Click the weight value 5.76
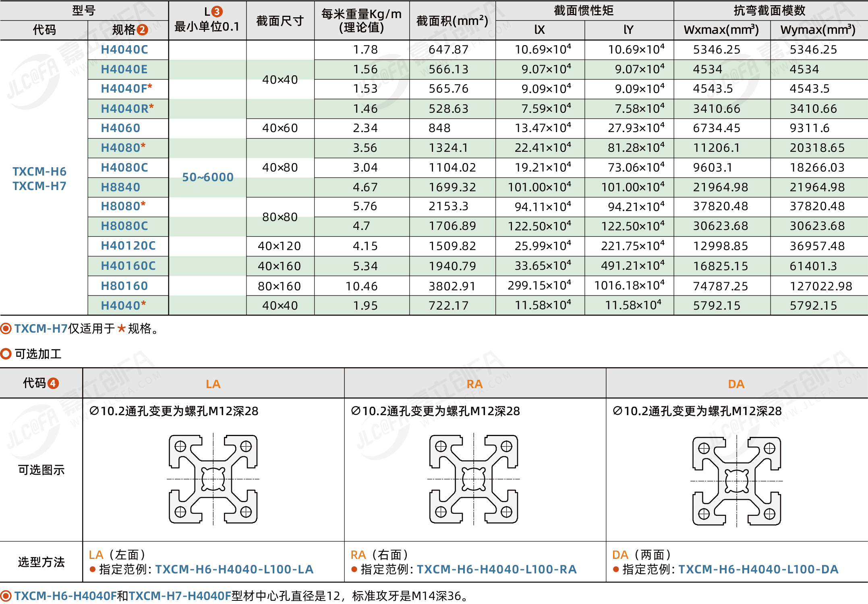Viewport: 868px width, 604px height. 365,206
